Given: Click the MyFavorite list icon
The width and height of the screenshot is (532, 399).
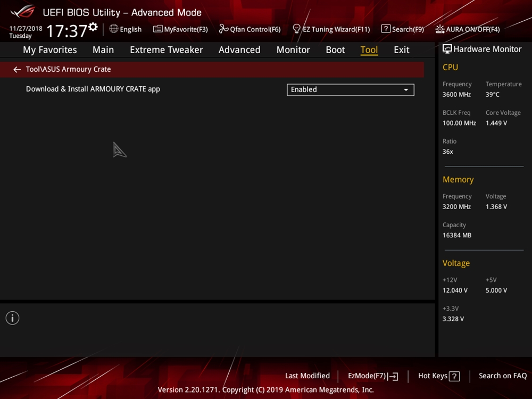Looking at the screenshot, I should [158, 29].
